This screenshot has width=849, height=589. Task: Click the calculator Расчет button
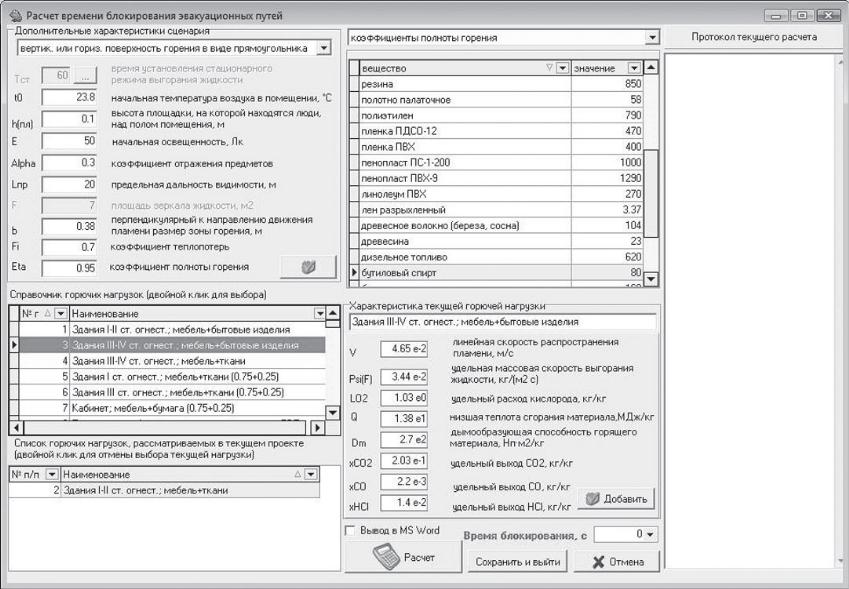pyautogui.click(x=403, y=557)
